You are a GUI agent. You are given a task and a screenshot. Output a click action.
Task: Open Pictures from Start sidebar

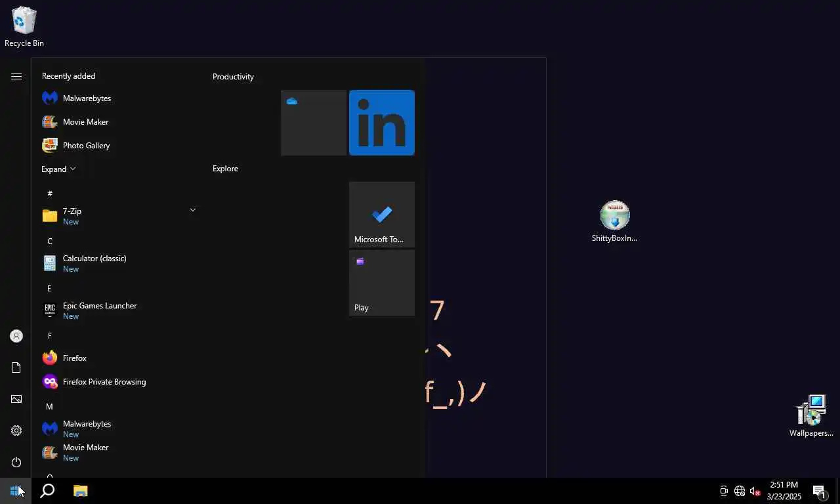[x=16, y=399]
